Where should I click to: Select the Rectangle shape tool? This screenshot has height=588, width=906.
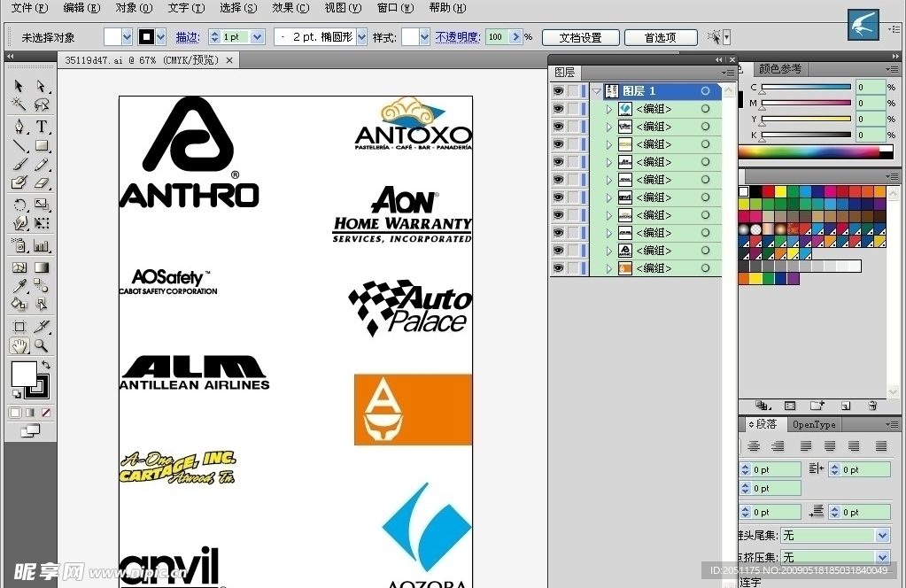(x=42, y=145)
